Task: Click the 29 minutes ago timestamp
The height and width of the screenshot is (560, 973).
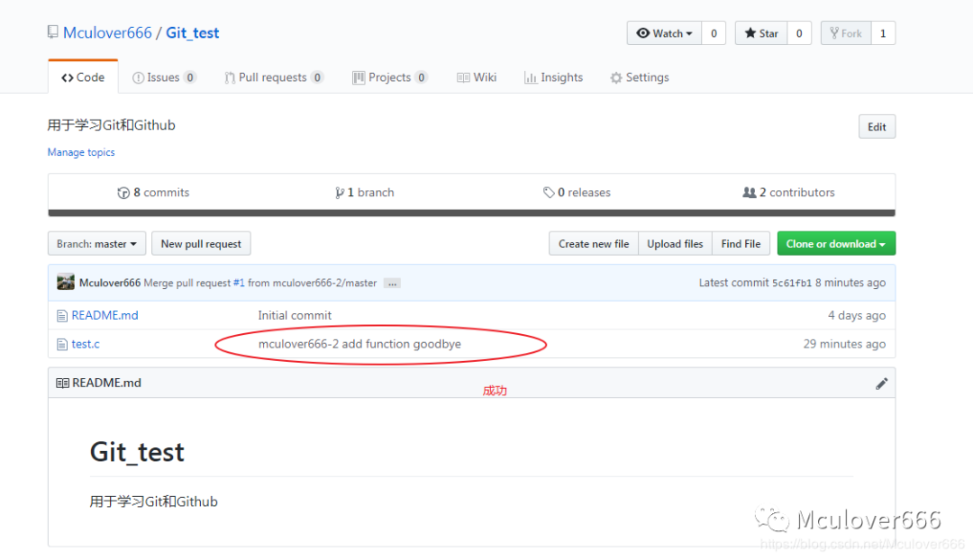Action: coord(844,344)
